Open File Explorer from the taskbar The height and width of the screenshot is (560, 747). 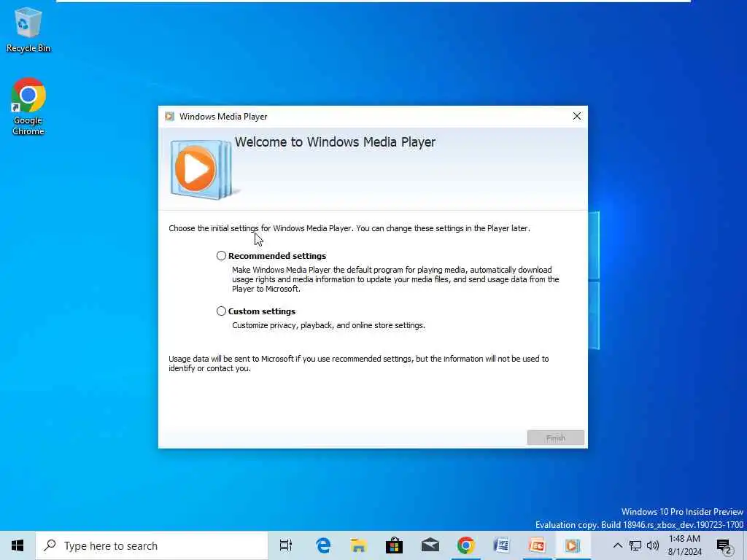[358, 545]
